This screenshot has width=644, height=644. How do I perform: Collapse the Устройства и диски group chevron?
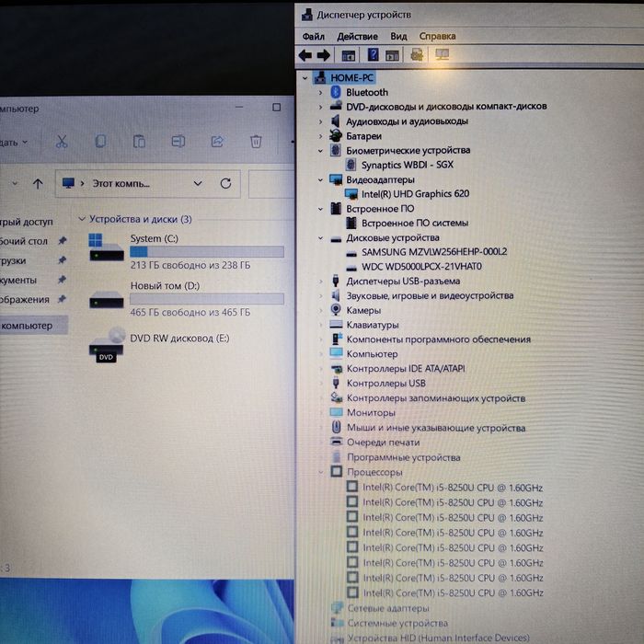coord(82,219)
